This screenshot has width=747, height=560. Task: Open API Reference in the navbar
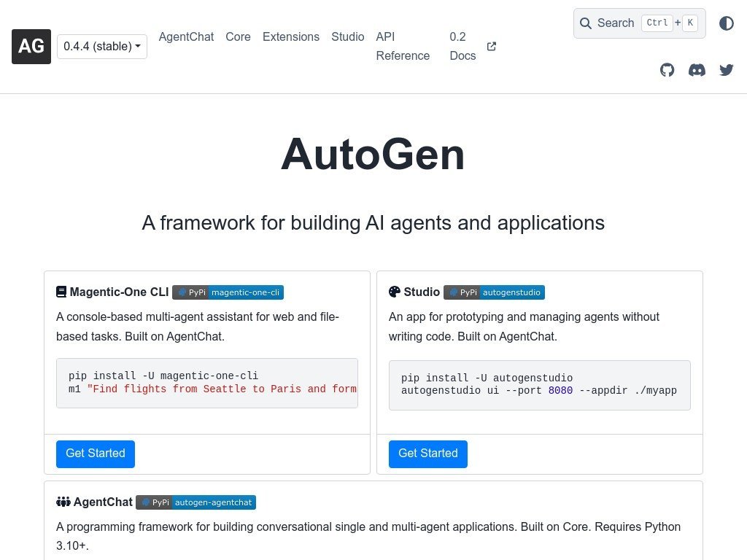pos(403,46)
